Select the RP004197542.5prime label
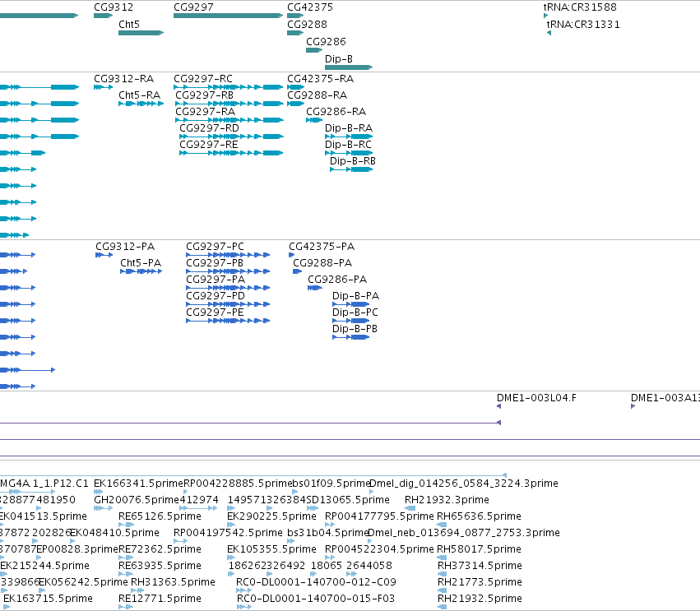Viewport: 700px width, 611px height. pos(228,533)
